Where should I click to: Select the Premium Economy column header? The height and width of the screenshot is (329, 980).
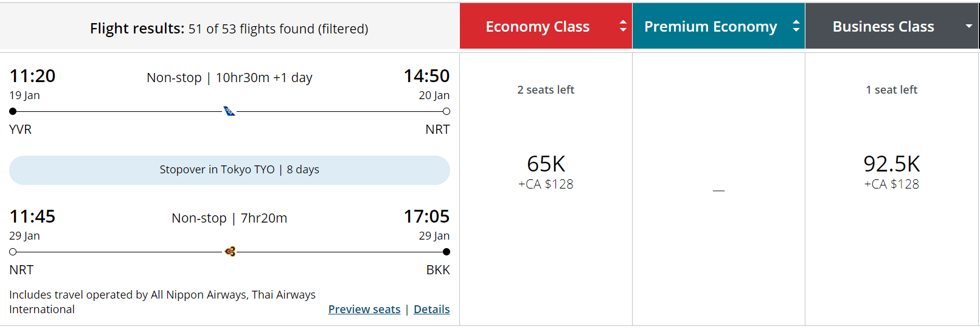pos(710,27)
